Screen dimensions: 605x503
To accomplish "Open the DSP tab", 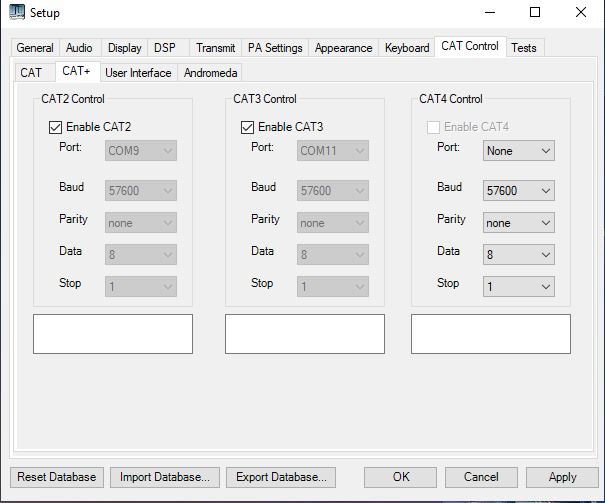I will [164, 48].
